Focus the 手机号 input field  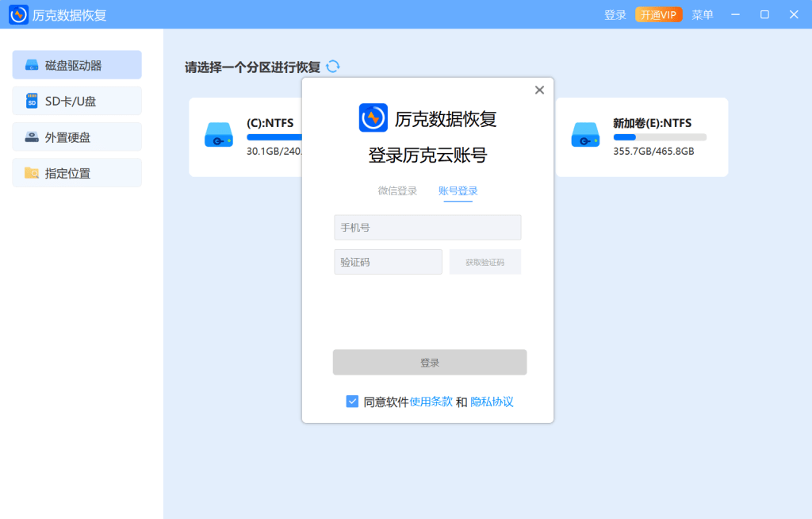[427, 228]
